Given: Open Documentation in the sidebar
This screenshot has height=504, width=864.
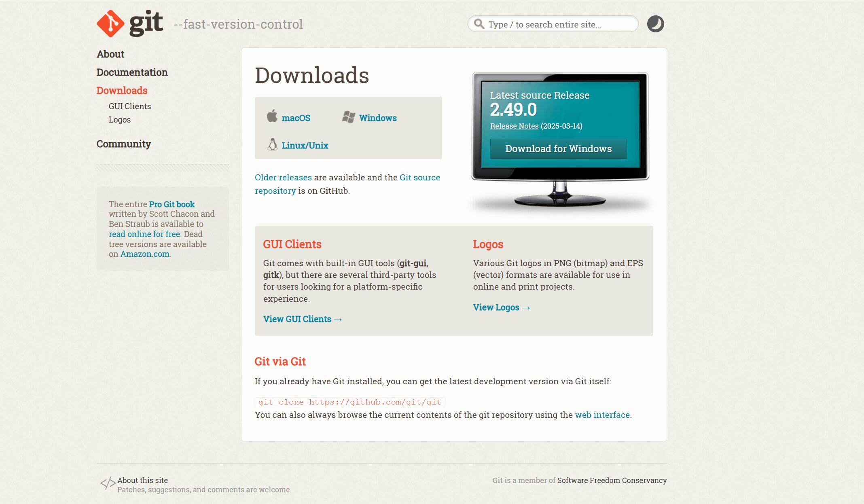Looking at the screenshot, I should (x=132, y=72).
